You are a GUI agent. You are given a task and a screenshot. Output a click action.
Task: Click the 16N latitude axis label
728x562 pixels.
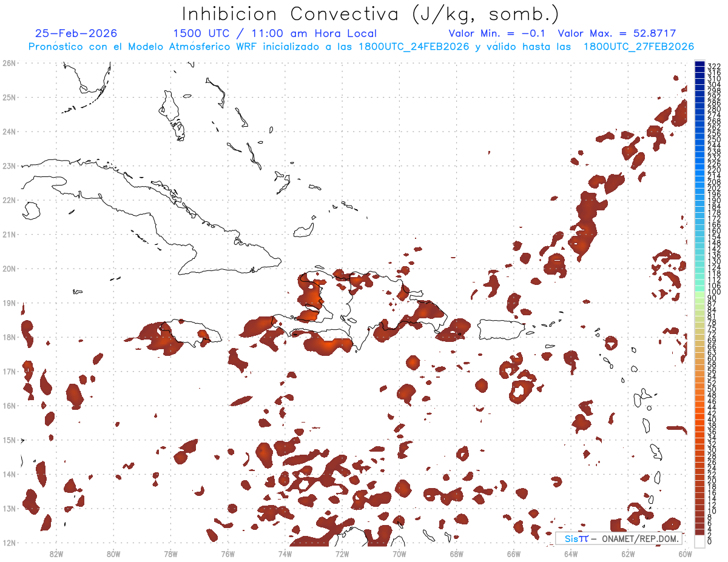pyautogui.click(x=8, y=406)
